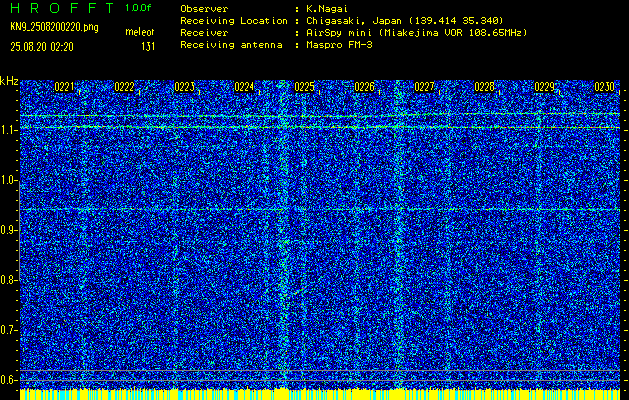
Task: Click the filename KN9_2508200220.png
Action: coord(54,27)
